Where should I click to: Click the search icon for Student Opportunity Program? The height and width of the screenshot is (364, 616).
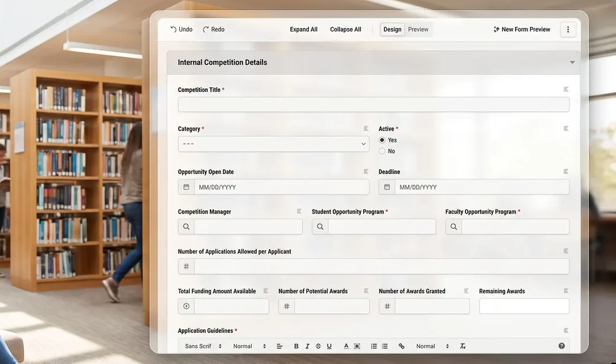[320, 226]
